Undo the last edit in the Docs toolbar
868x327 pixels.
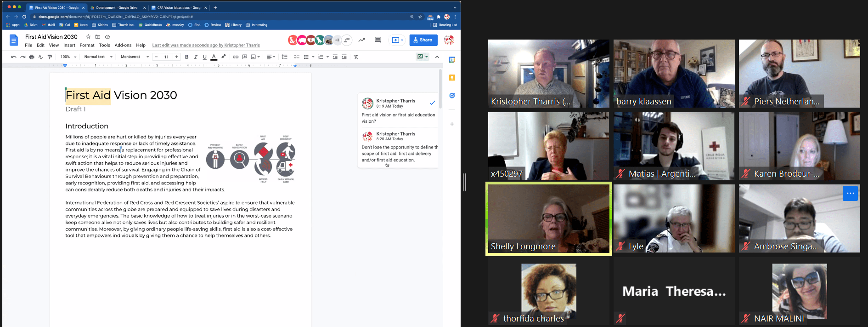pyautogui.click(x=14, y=57)
